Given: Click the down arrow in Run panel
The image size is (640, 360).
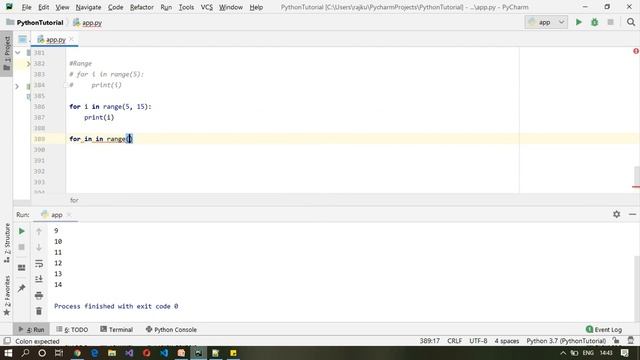Looking at the screenshot, I should [x=39, y=247].
